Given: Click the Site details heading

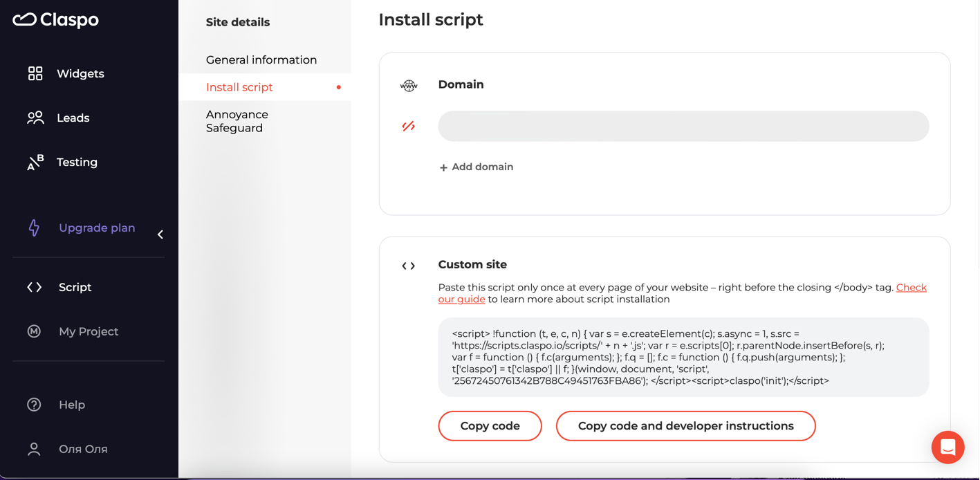Looking at the screenshot, I should 238,22.
